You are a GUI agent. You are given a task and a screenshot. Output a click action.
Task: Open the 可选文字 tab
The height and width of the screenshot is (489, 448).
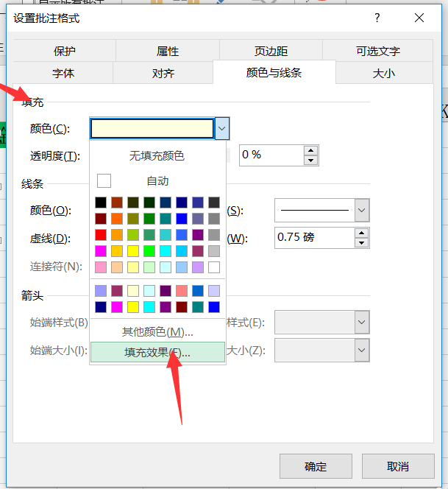pyautogui.click(x=378, y=51)
